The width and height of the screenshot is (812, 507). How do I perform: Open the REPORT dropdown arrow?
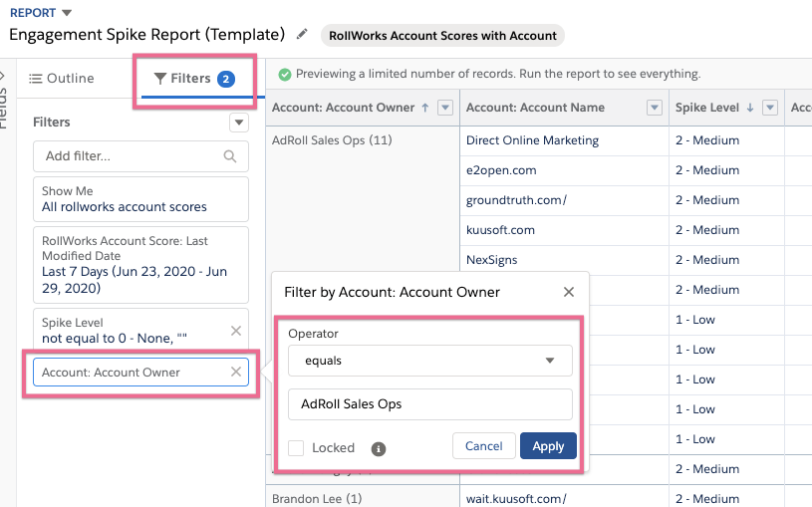[67, 12]
